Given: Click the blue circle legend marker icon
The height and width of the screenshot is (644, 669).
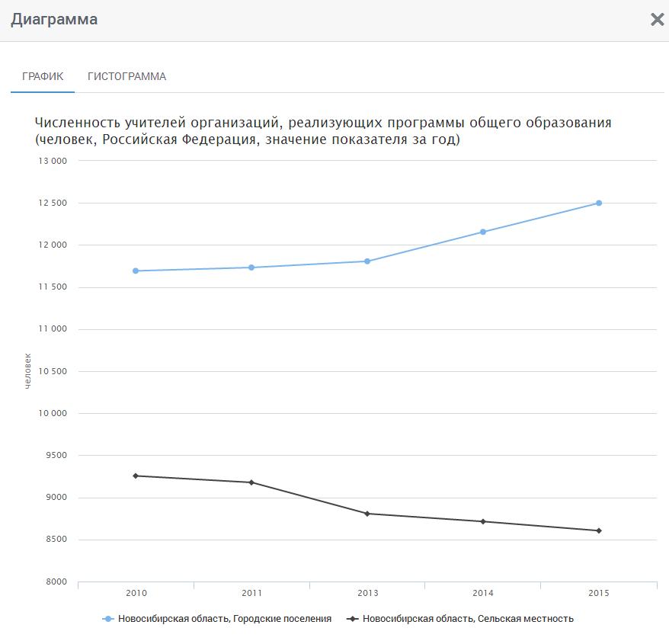Looking at the screenshot, I should (x=108, y=619).
